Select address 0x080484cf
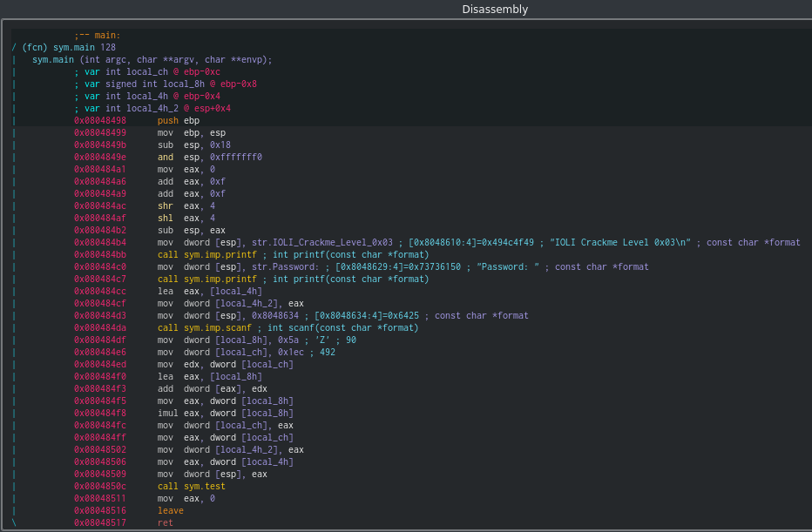This screenshot has width=812, height=532. click(x=99, y=303)
